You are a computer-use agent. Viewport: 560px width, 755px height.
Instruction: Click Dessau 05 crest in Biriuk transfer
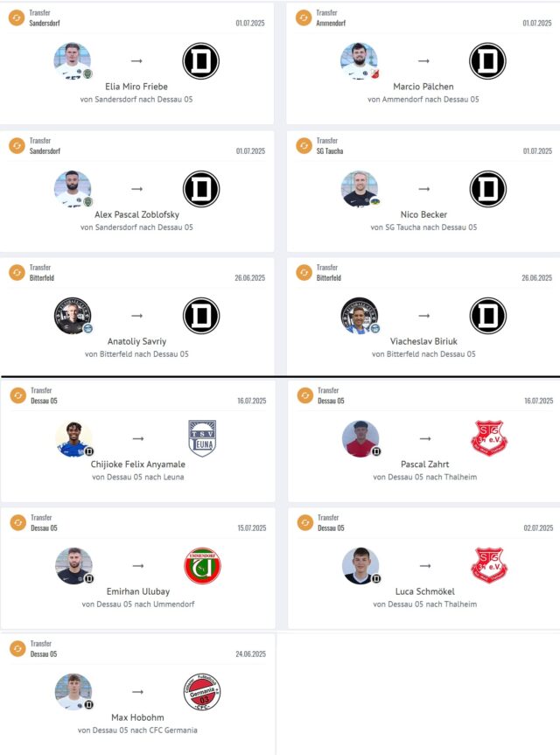(487, 316)
